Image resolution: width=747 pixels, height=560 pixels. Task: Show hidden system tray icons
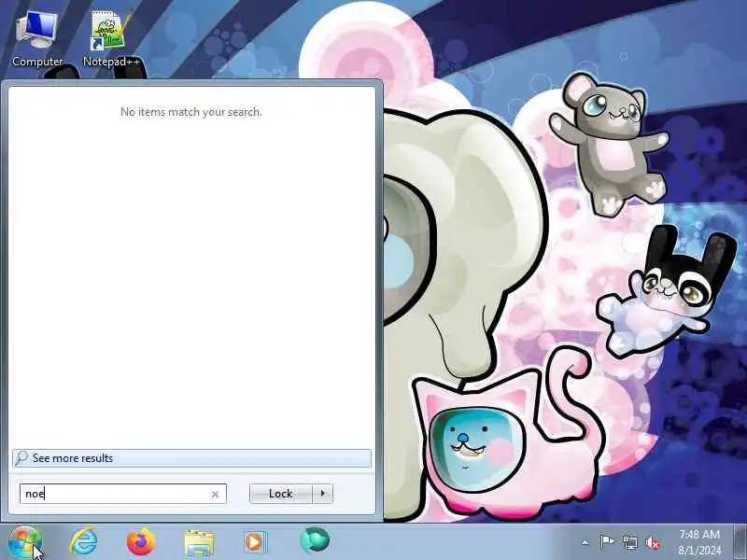[x=585, y=542]
